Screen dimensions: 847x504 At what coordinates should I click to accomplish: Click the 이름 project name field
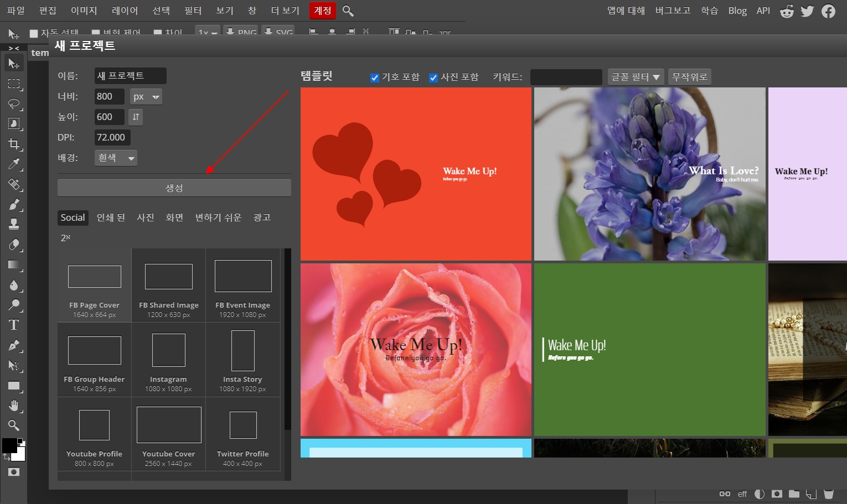coord(131,76)
